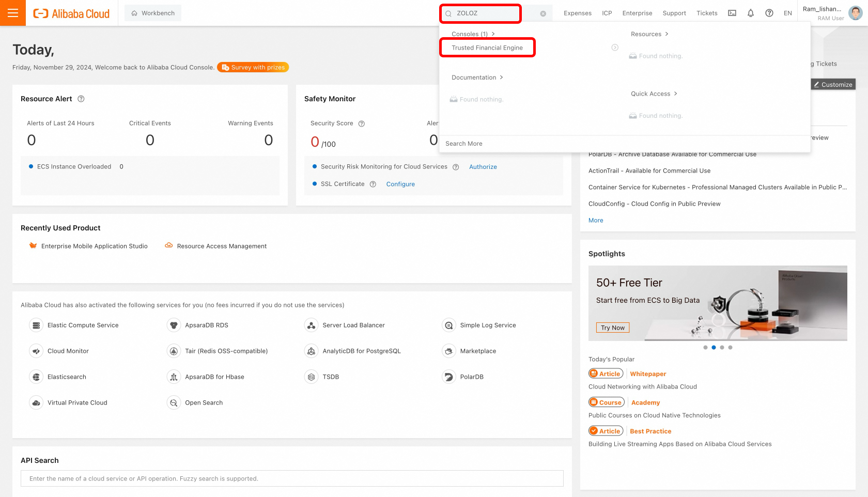Click the 50+ Free Tier banner image
The image size is (868, 497).
[x=718, y=303]
